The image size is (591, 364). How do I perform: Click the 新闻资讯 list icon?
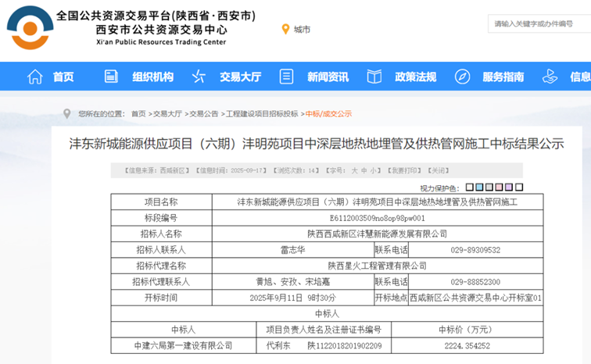click(287, 77)
